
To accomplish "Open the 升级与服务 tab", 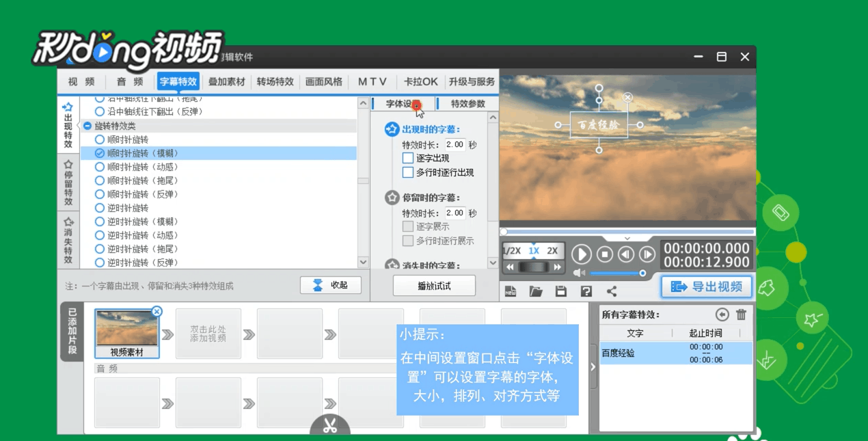I will [x=472, y=81].
